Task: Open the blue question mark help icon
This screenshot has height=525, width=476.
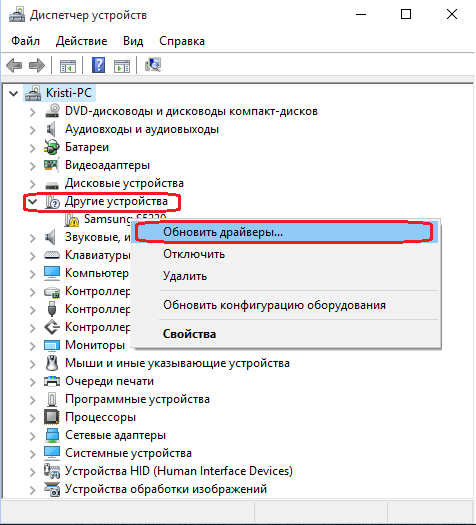Action: point(98,65)
